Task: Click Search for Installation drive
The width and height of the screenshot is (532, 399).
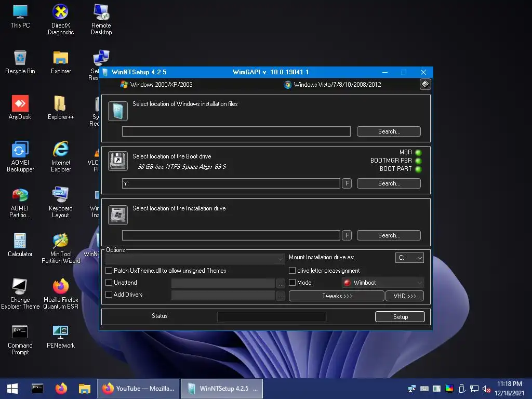Action: [x=389, y=235]
